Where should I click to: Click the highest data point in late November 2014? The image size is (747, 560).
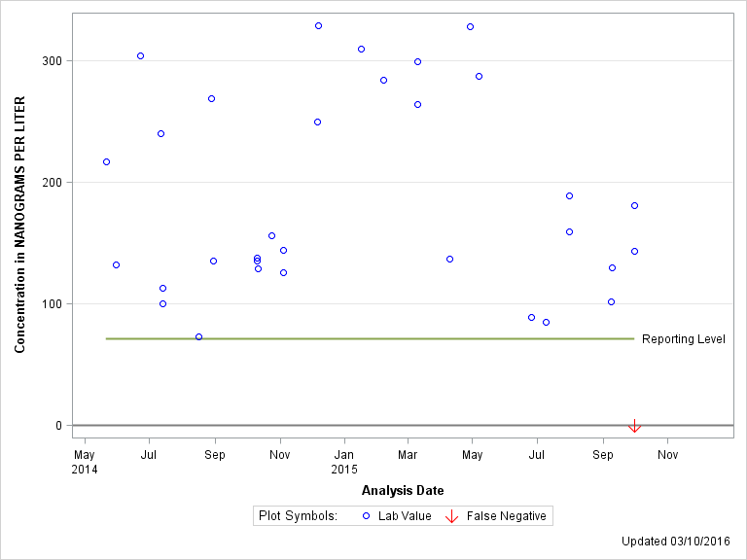(x=318, y=25)
